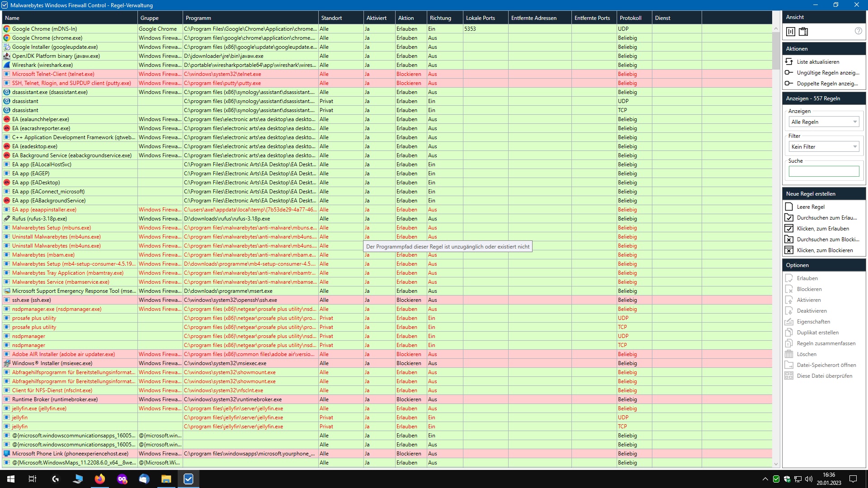The image size is (868, 488).
Task: Open Firefox from the Windows taskbar
Action: point(100,479)
